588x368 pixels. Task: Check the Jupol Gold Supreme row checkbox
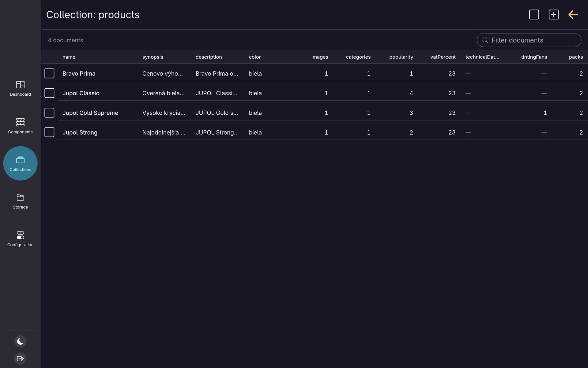pyautogui.click(x=49, y=113)
